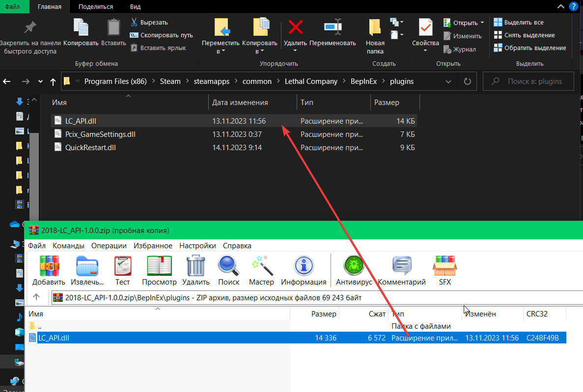The height and width of the screenshot is (392, 583).
Task: Open WinRAR Справка menu
Action: [x=237, y=246]
